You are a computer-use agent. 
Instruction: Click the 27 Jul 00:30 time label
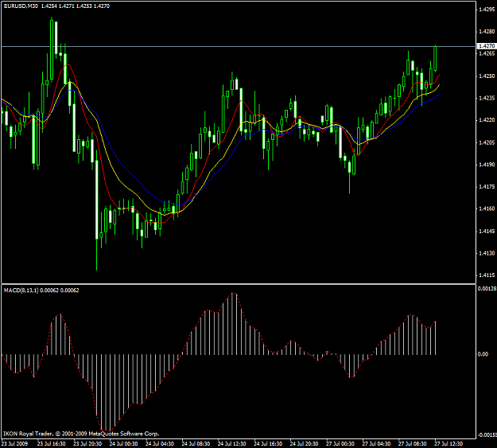tap(340, 443)
